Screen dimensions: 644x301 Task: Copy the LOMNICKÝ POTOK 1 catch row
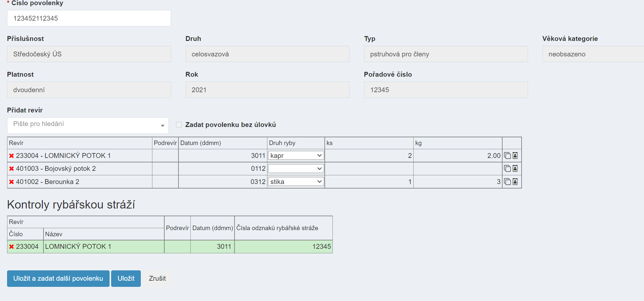coord(507,156)
